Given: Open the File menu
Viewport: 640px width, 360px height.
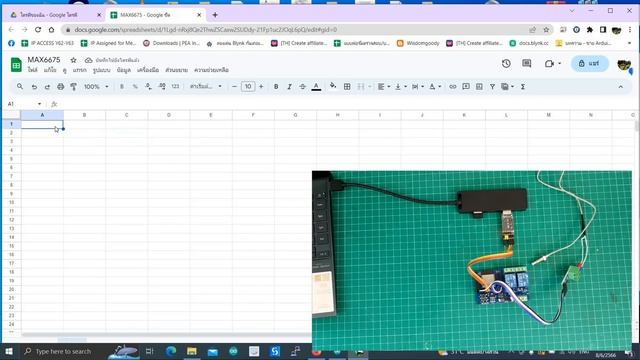Looking at the screenshot, I should pyautogui.click(x=33, y=70).
